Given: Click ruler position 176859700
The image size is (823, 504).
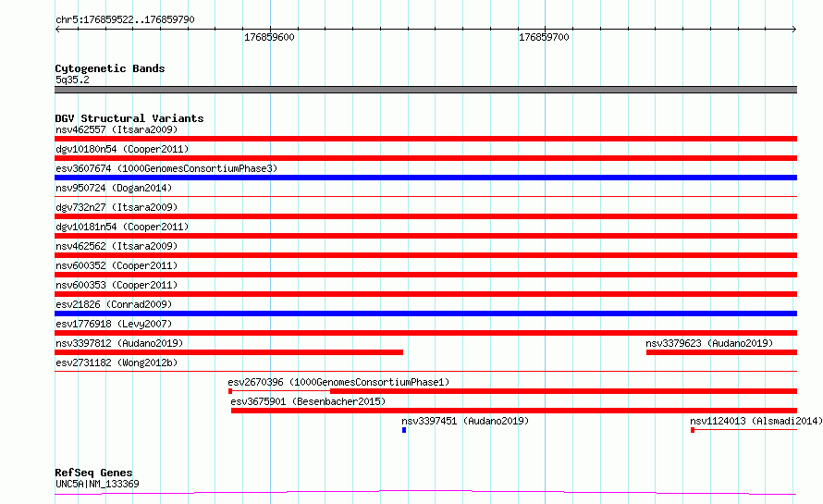Looking at the screenshot, I should (x=544, y=37).
